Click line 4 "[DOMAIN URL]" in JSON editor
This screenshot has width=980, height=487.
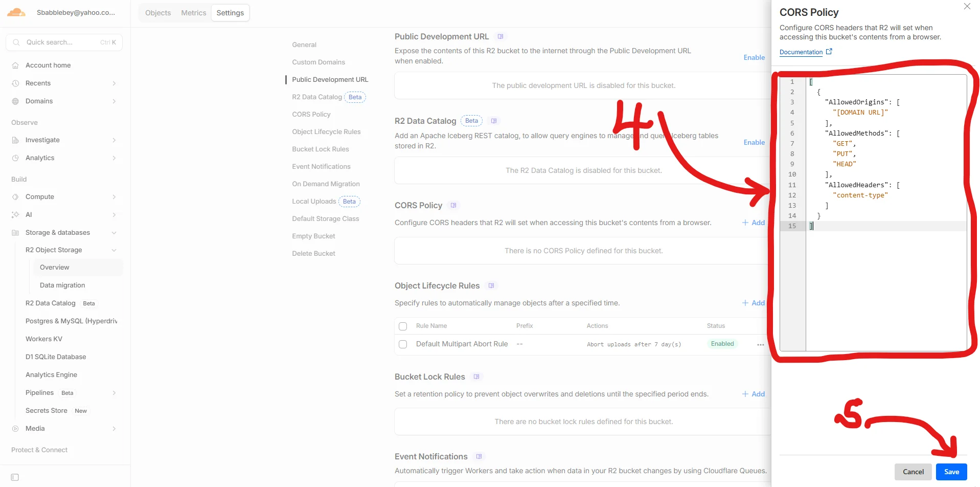coord(860,113)
